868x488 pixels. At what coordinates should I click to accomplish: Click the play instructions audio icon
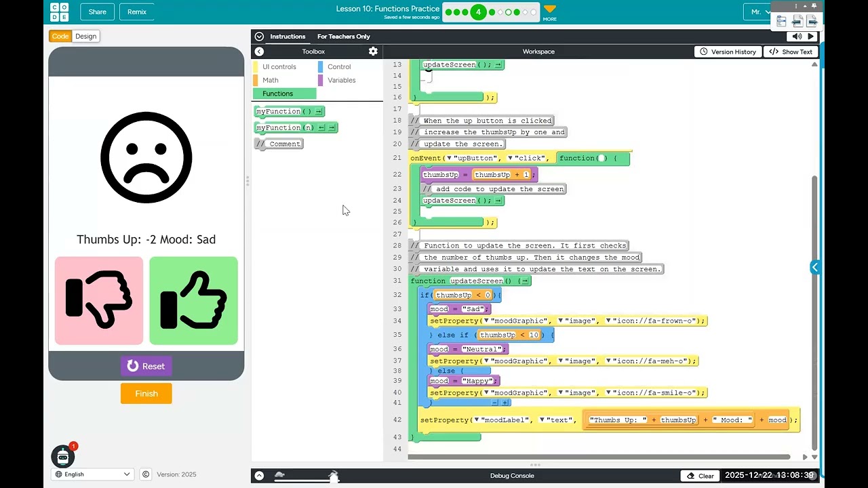tap(810, 37)
